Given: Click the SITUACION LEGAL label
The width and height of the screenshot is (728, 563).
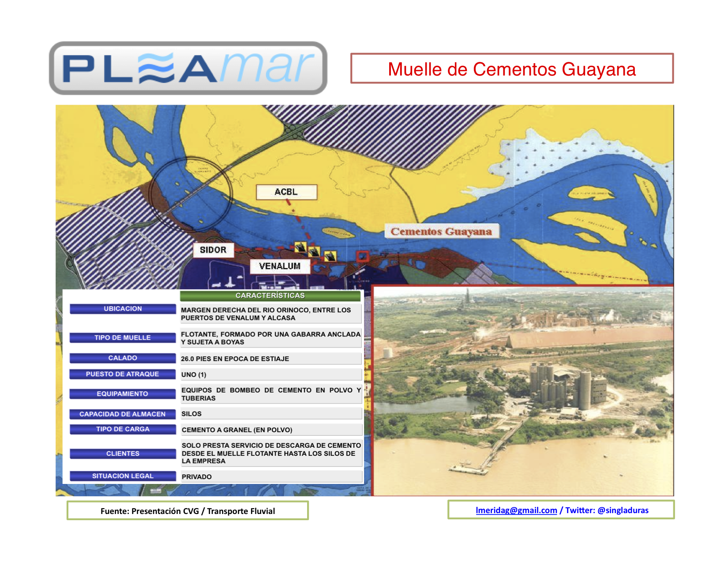Looking at the screenshot, I should (x=123, y=476).
